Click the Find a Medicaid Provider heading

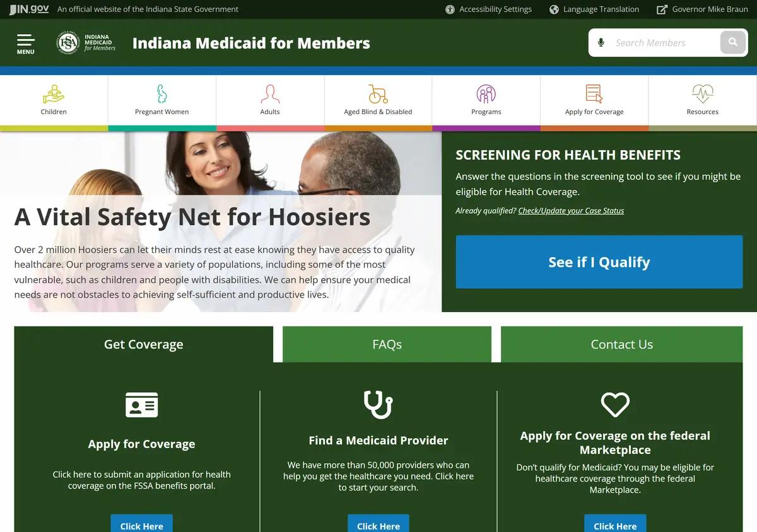point(378,441)
